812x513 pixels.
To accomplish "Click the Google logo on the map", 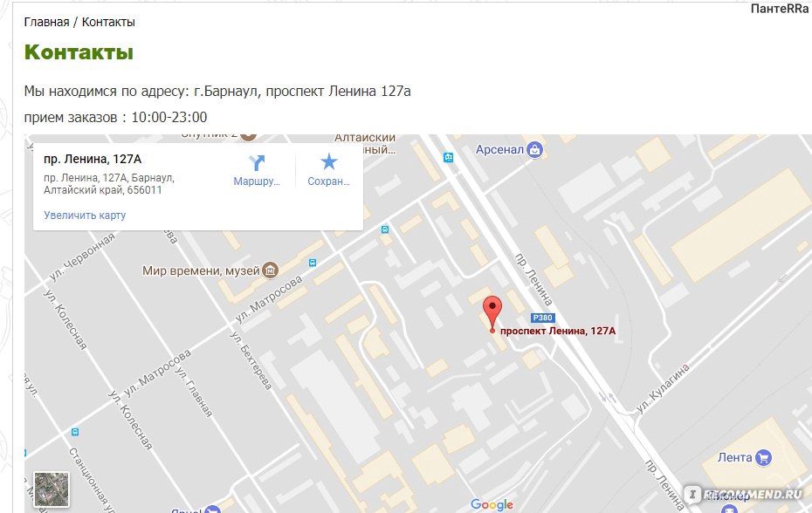I will pos(492,504).
